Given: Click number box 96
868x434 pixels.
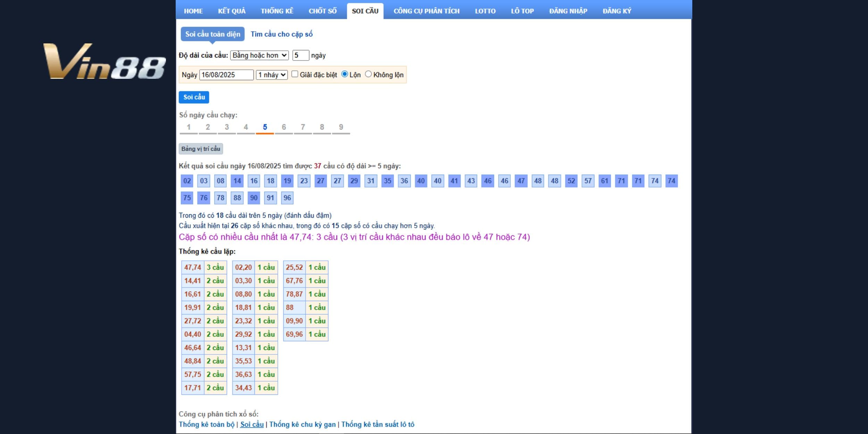Looking at the screenshot, I should [x=287, y=198].
